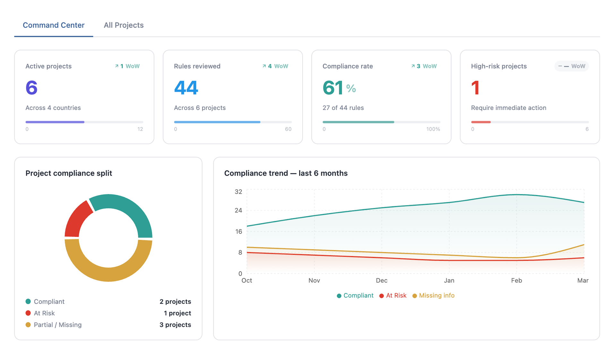The image size is (616, 364).
Task: Toggle the At Risk series in trend legend
Action: click(x=393, y=295)
